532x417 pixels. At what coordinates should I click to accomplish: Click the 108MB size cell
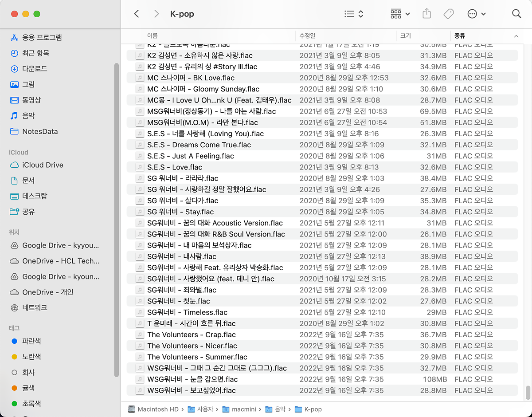[x=435, y=379]
